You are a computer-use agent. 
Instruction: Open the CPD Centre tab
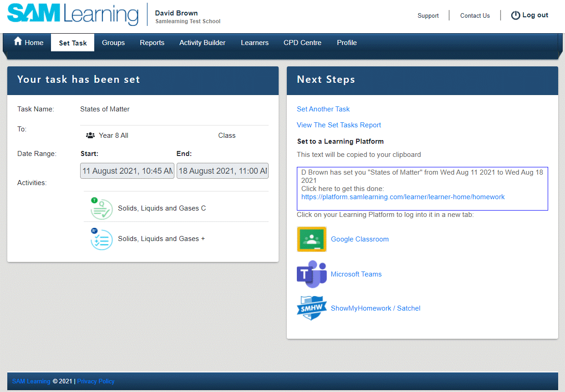pyautogui.click(x=302, y=43)
